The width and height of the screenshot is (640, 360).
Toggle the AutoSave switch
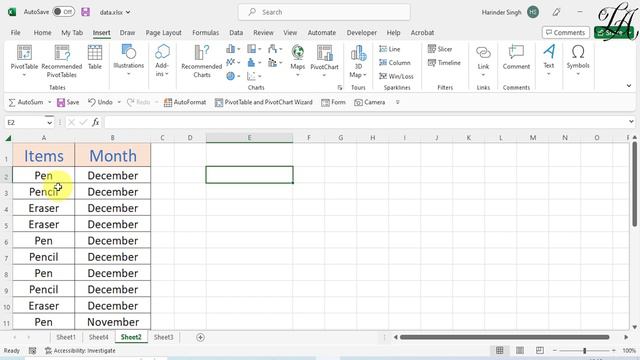tap(63, 12)
